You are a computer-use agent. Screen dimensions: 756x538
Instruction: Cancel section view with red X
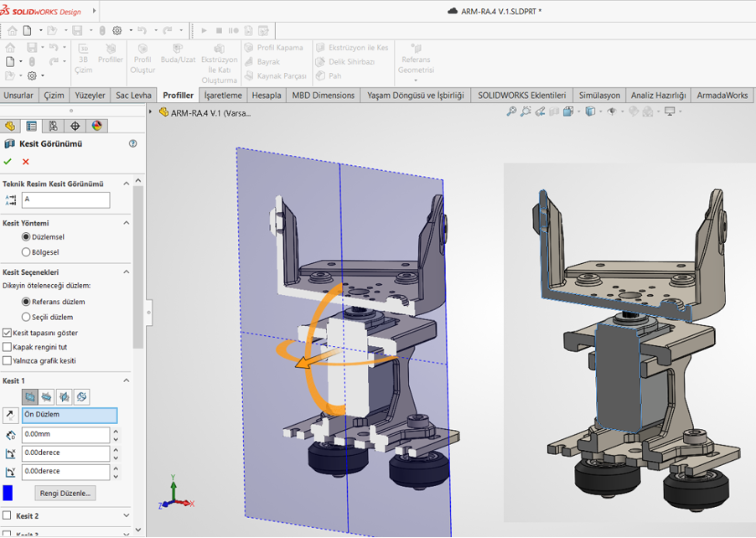coord(25,162)
